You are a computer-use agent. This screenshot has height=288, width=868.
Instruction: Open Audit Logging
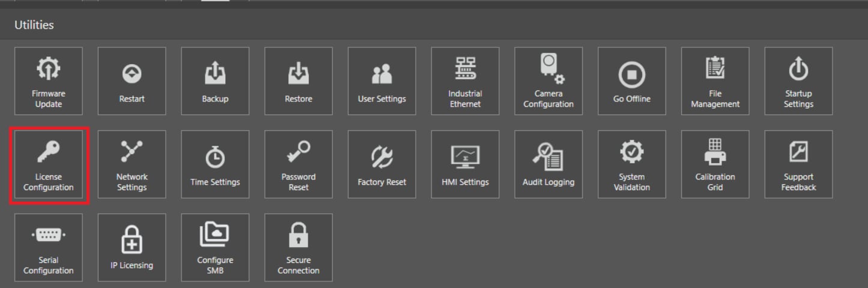pos(548,164)
